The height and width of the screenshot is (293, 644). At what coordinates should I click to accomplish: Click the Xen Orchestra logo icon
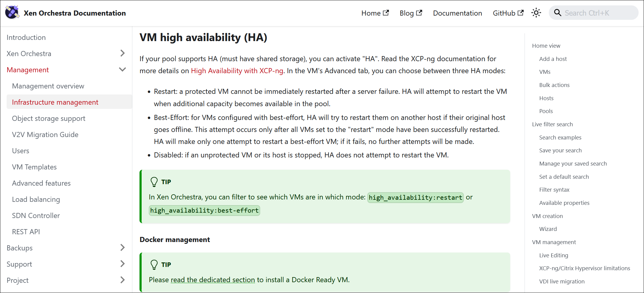pyautogui.click(x=12, y=13)
